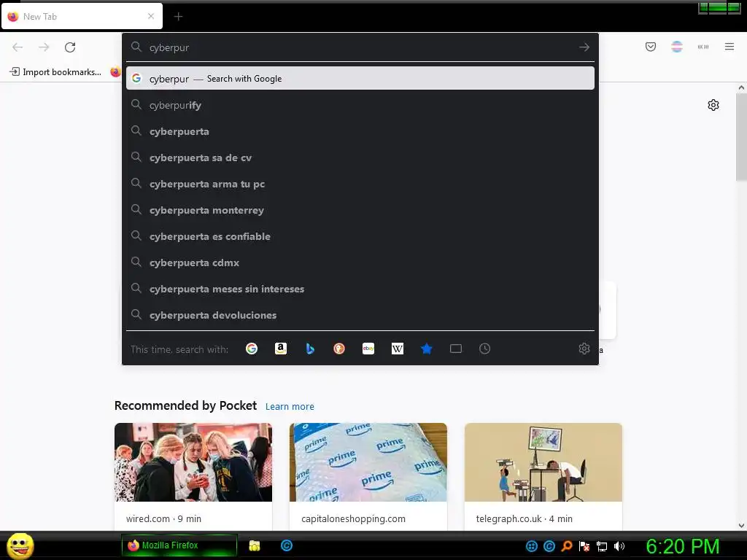Go back with the back arrow

(18, 47)
